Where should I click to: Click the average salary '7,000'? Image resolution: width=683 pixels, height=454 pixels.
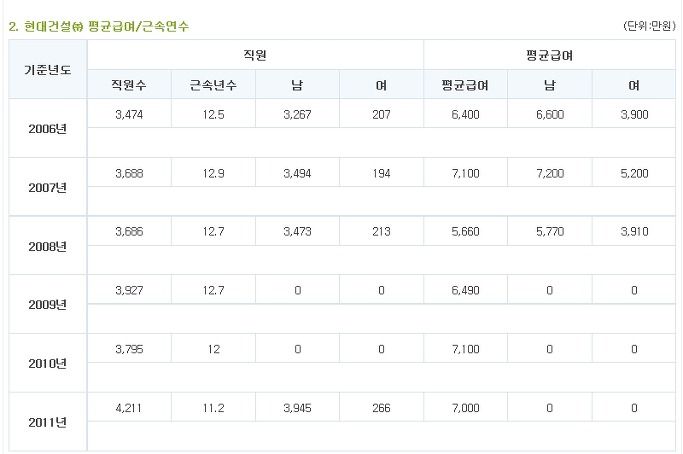465,407
